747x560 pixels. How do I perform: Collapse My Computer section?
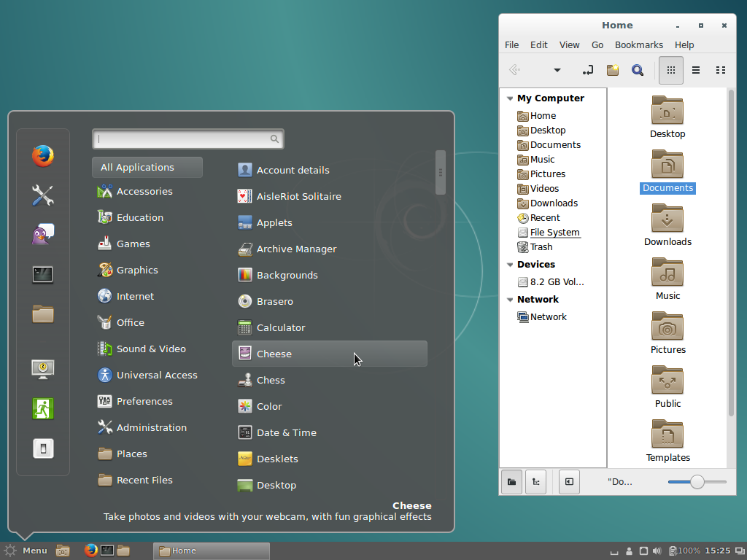[510, 98]
